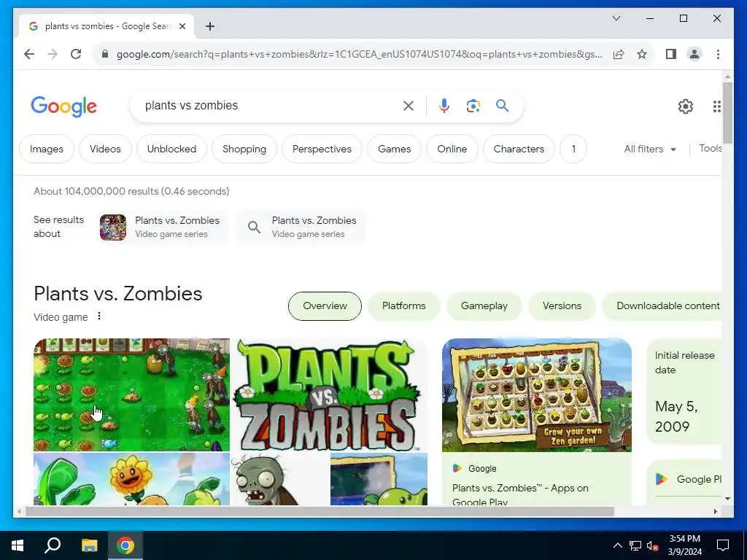The width and height of the screenshot is (747, 560).
Task: Open the Zen garden image
Action: pos(537,394)
